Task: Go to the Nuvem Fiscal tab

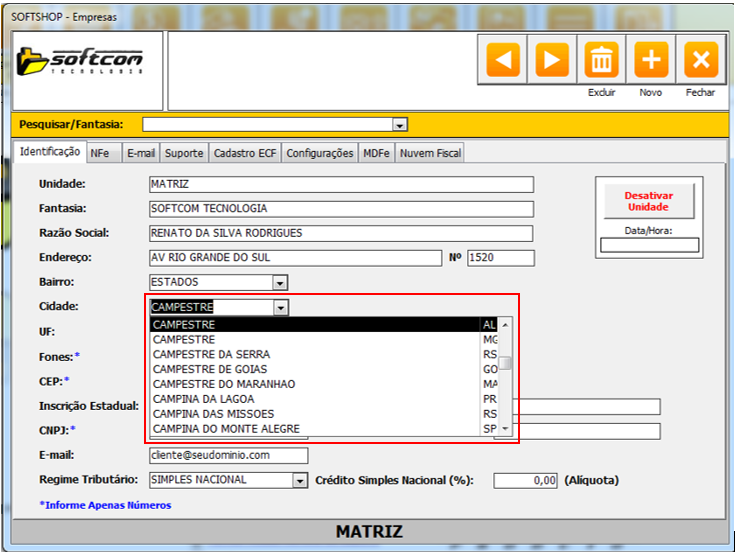Action: tap(430, 153)
